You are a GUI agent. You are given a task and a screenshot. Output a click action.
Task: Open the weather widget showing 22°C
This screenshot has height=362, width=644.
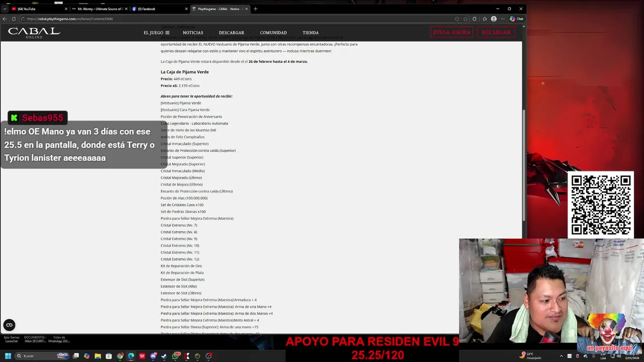point(531,356)
